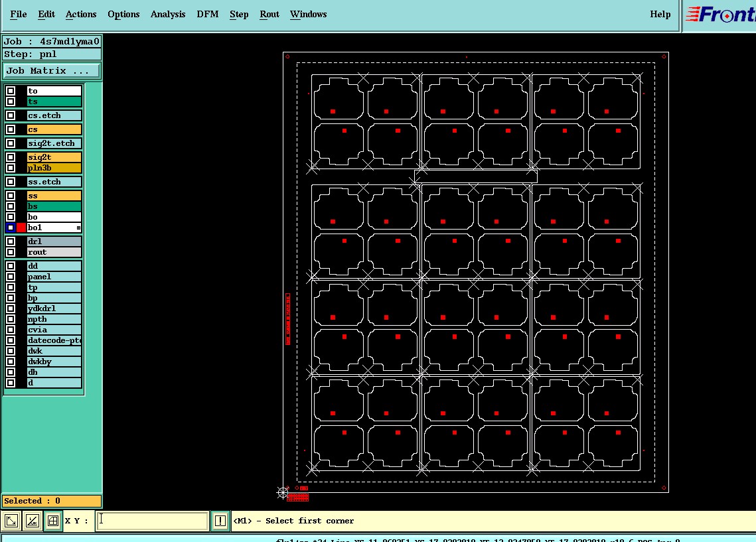Image resolution: width=756 pixels, height=542 pixels.
Task: Click the small marker on bo1 layer row
Action: tap(78, 228)
